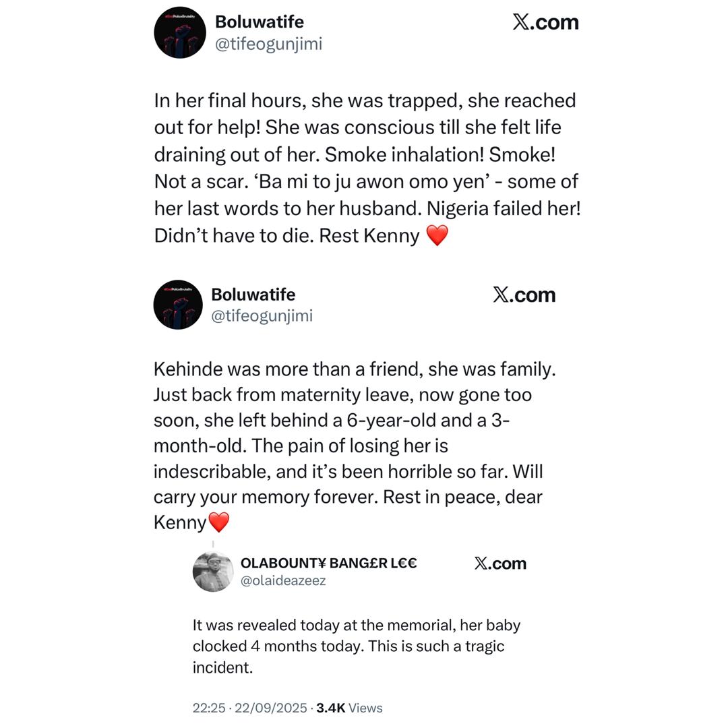Click the 22:25 · 22/09/2025 timestamp
Screen dimensions: 728x728
(x=251, y=708)
